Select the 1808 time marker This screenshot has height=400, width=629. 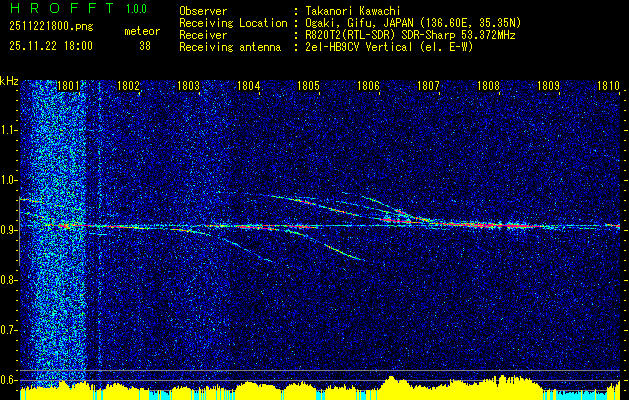488,85
